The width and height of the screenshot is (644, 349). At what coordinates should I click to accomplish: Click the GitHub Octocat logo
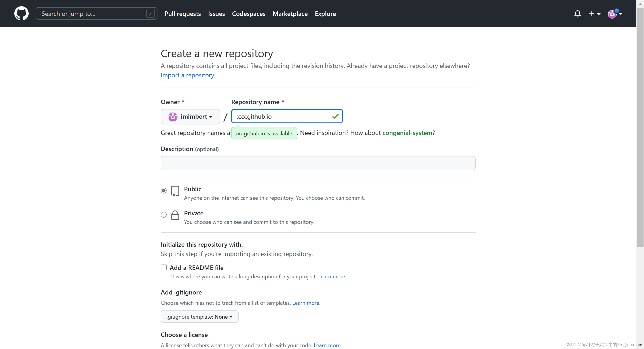(21, 13)
